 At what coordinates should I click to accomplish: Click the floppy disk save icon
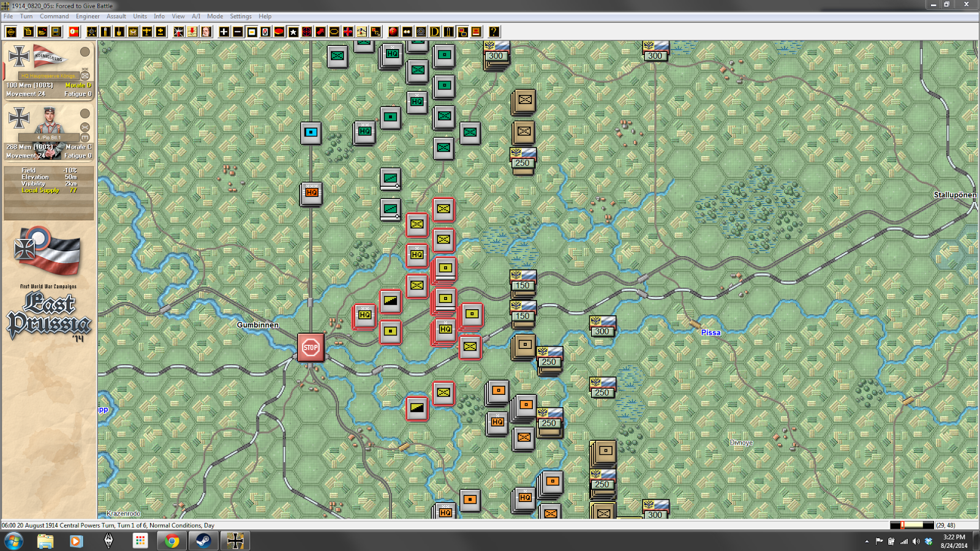point(56,32)
